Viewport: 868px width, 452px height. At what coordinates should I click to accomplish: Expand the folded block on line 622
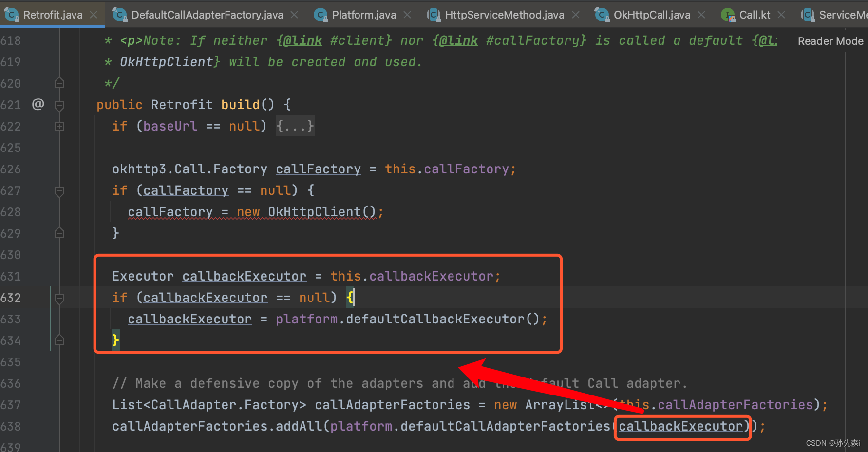pyautogui.click(x=59, y=127)
